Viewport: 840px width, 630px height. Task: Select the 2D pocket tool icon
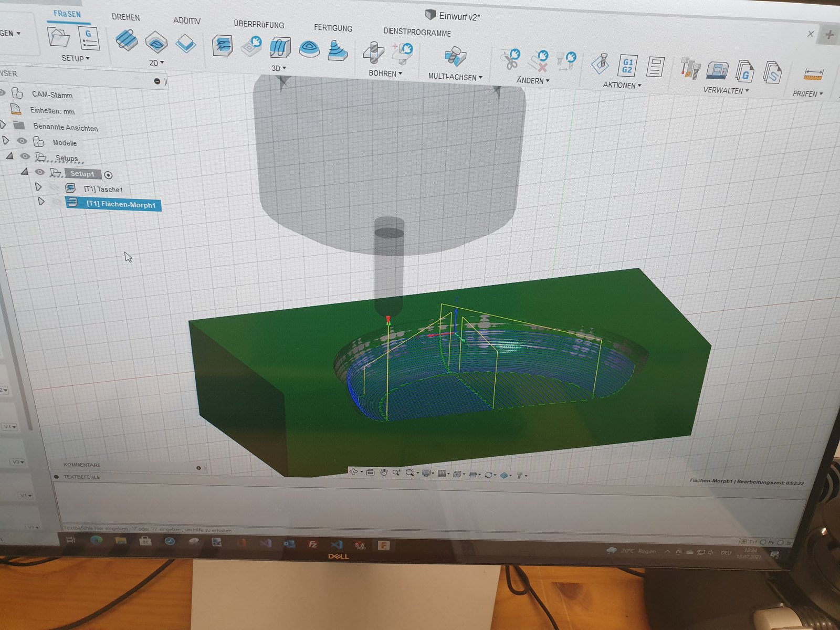coord(156,43)
